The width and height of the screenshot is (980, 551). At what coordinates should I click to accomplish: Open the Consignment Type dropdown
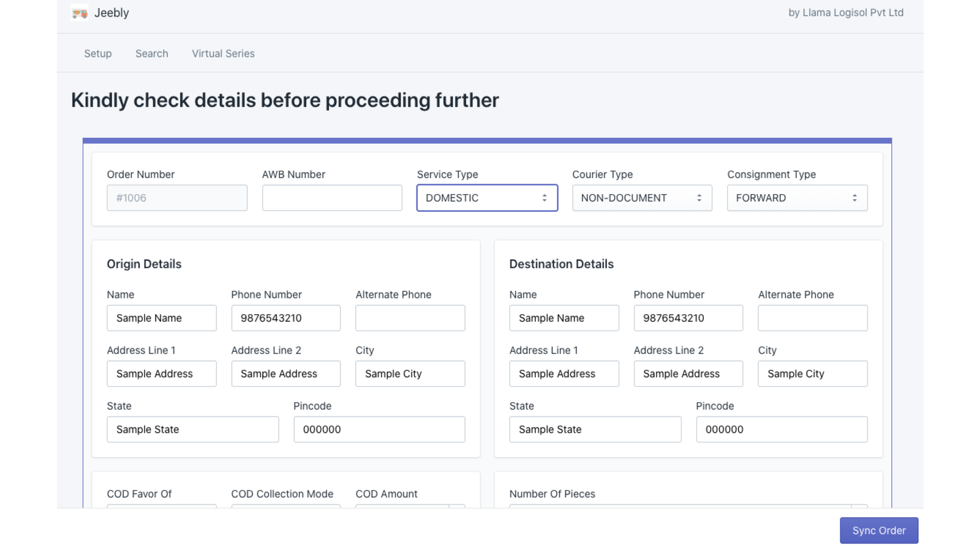click(797, 198)
